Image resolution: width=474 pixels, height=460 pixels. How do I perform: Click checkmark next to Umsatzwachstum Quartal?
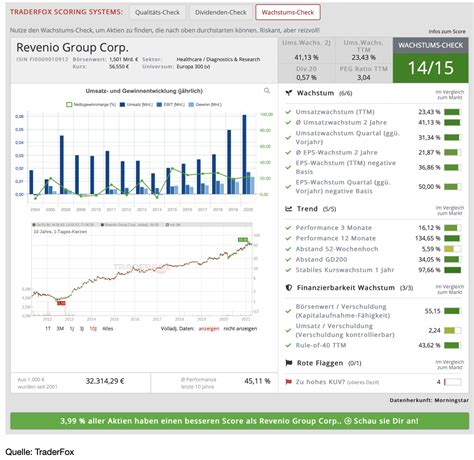(288, 137)
